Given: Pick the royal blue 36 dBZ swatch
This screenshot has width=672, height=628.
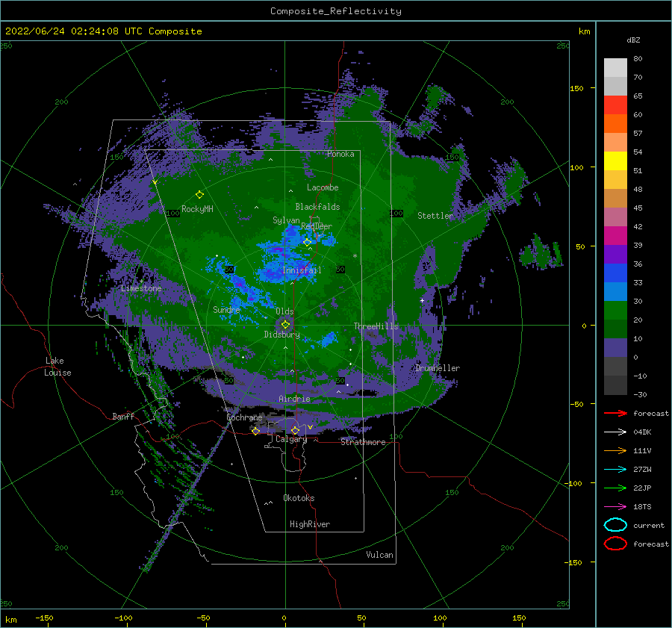Looking at the screenshot, I should [x=615, y=273].
